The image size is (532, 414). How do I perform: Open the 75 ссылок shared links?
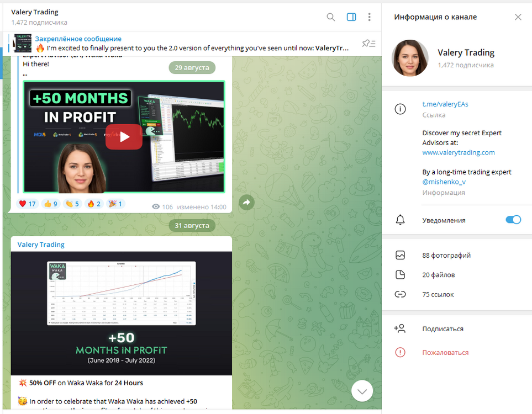[x=438, y=295]
